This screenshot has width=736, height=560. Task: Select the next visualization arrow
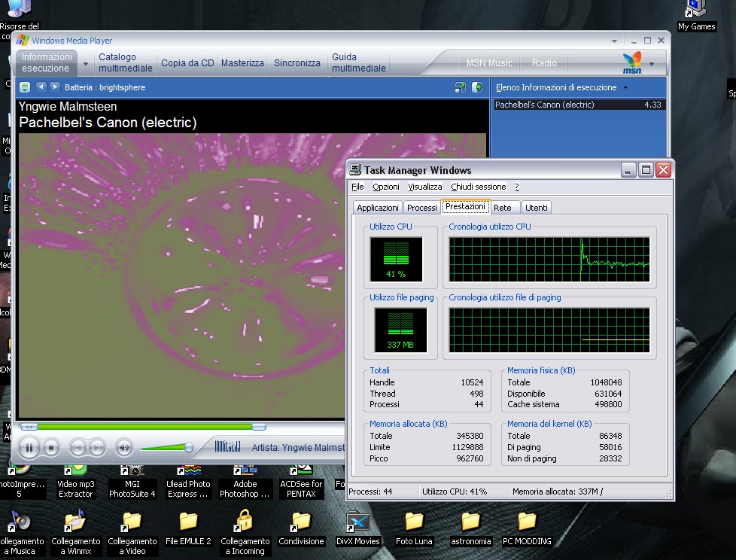tap(55, 87)
